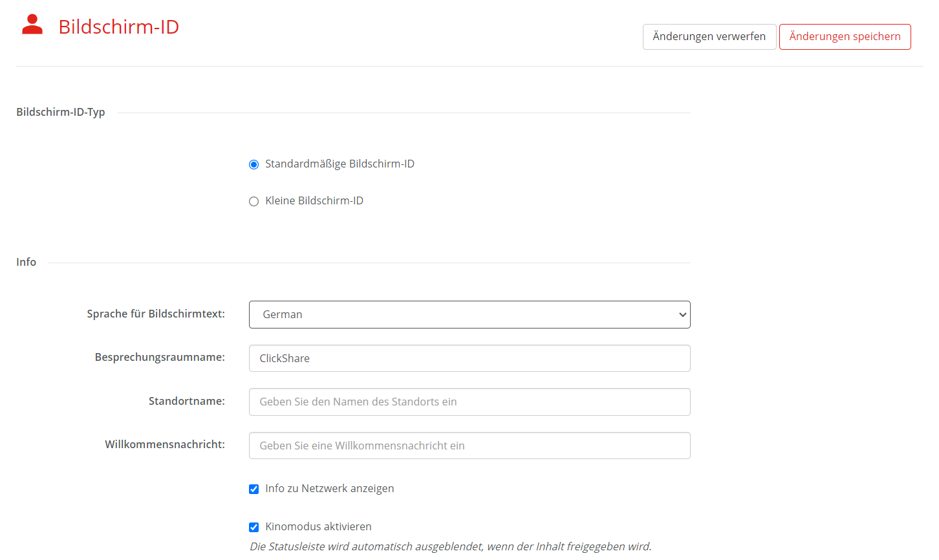Click the italic Statusleiste hint text

[x=451, y=546]
